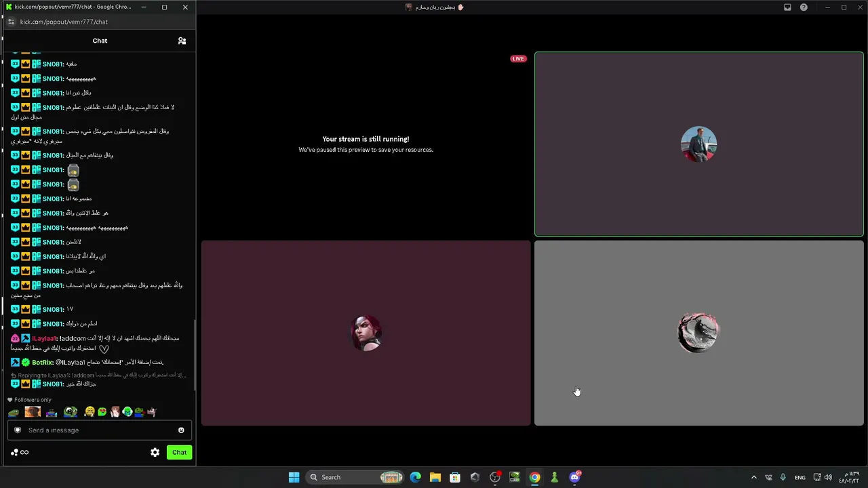Select the green heart-eyes emote
The image size is (868, 488).
tap(102, 411)
